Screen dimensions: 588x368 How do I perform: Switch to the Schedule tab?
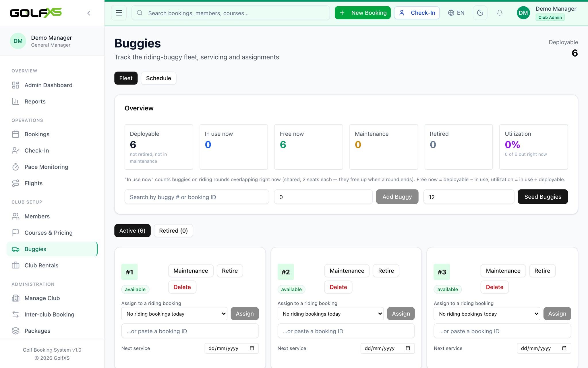[x=158, y=78]
